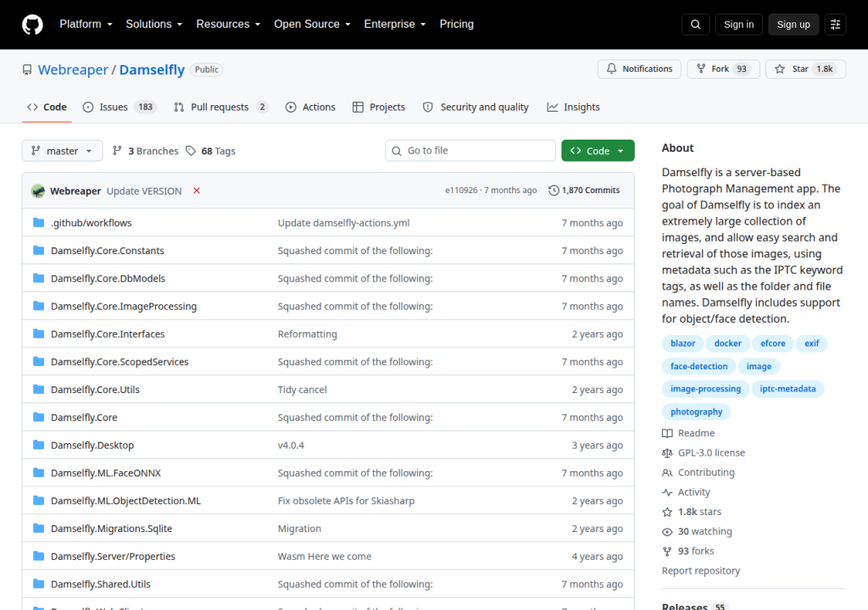Switch to the Insights tab
This screenshot has height=610, width=868.
pyautogui.click(x=574, y=107)
